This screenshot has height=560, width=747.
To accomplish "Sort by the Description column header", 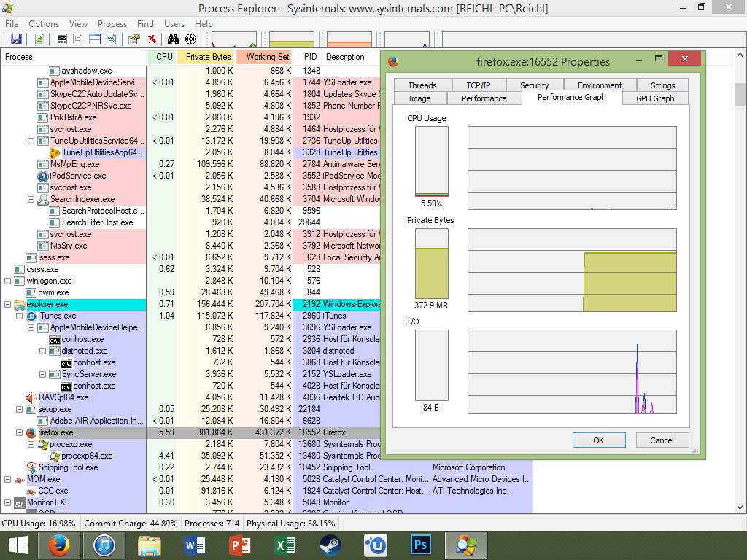I will (351, 57).
